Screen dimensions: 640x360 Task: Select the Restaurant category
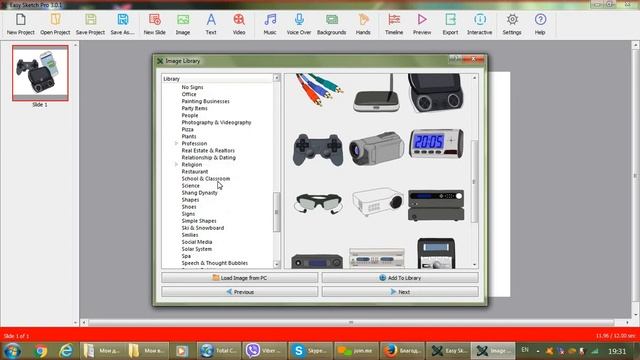pos(195,171)
